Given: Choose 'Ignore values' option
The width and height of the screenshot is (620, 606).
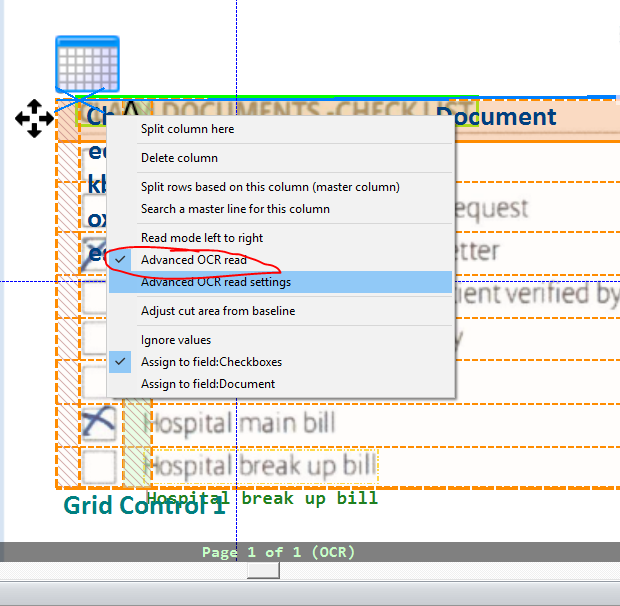Looking at the screenshot, I should [176, 340].
